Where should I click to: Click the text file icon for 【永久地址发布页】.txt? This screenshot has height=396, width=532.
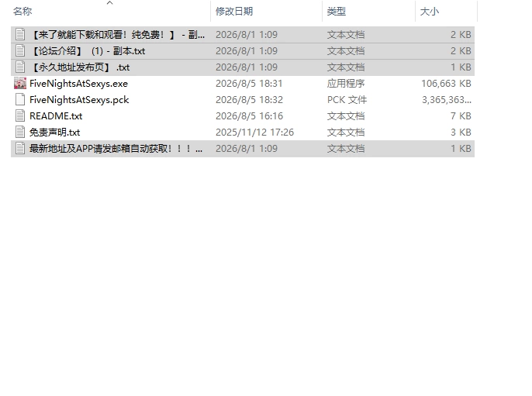tap(20, 67)
